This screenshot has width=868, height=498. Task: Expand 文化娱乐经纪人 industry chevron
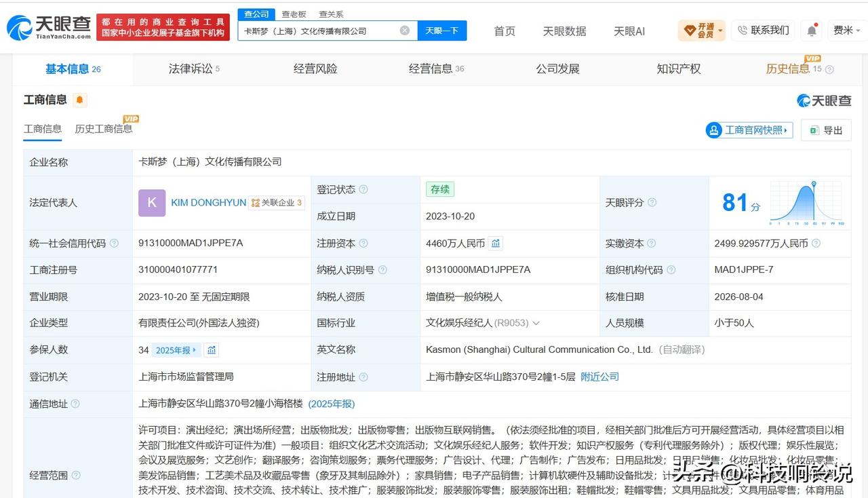pyautogui.click(x=536, y=324)
